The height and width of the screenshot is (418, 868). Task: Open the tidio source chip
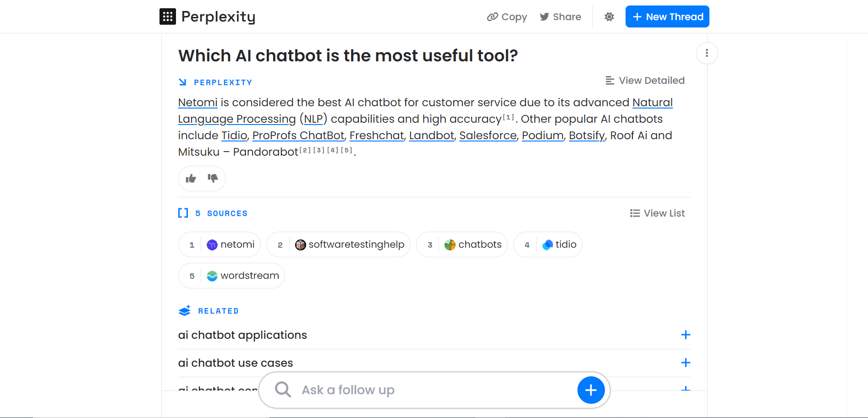(548, 244)
